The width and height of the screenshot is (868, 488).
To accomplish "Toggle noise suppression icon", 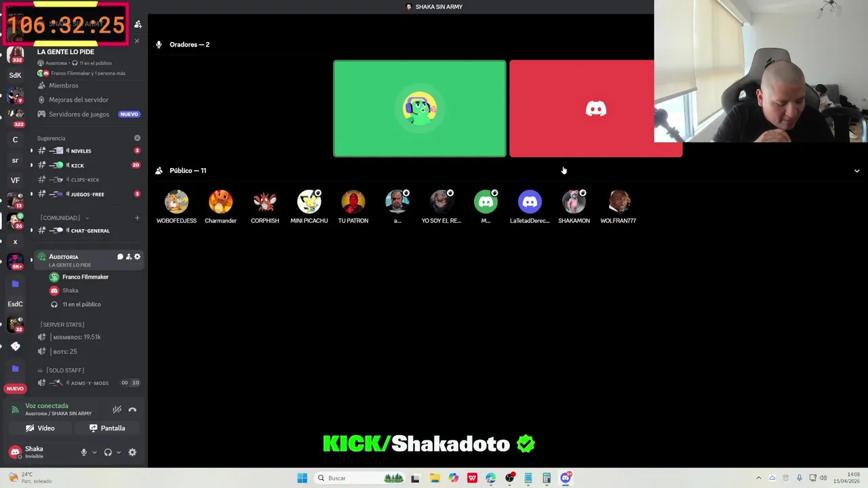I will coord(117,409).
